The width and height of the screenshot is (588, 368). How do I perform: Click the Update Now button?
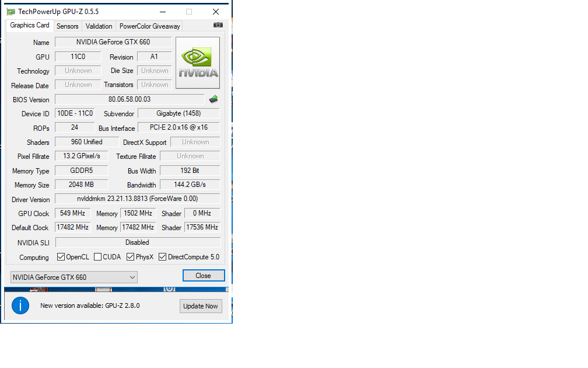(x=201, y=306)
